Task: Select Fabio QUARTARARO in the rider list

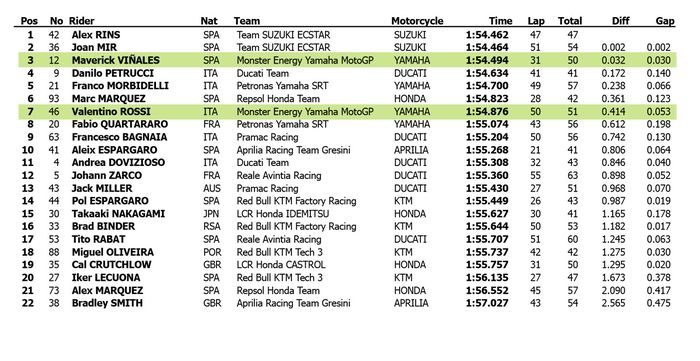Action: [120, 124]
